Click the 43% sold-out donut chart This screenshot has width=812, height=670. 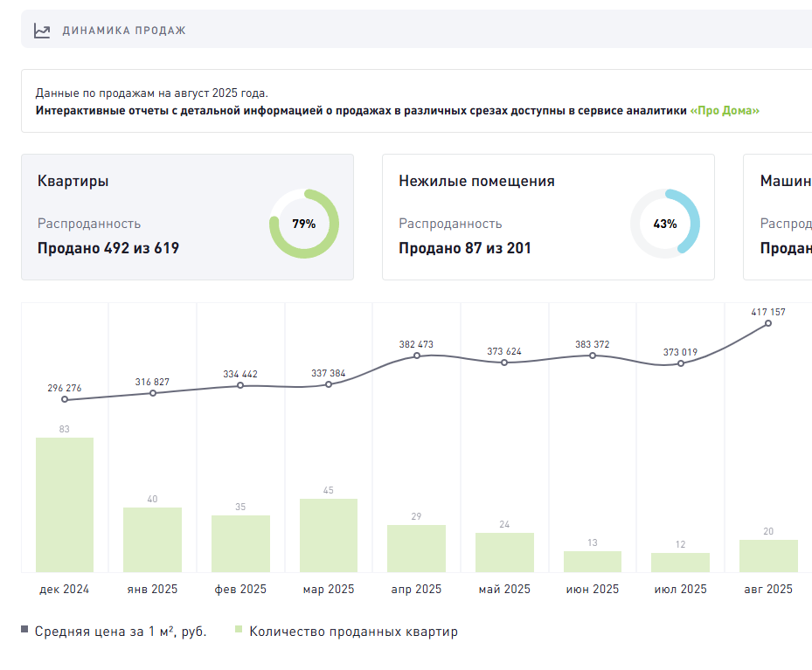click(664, 224)
